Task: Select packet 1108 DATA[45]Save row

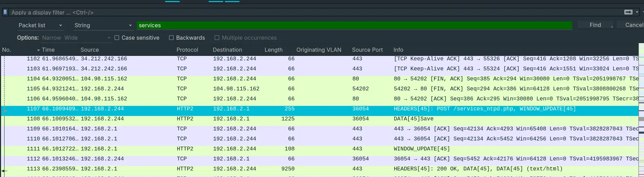Action: [311, 119]
